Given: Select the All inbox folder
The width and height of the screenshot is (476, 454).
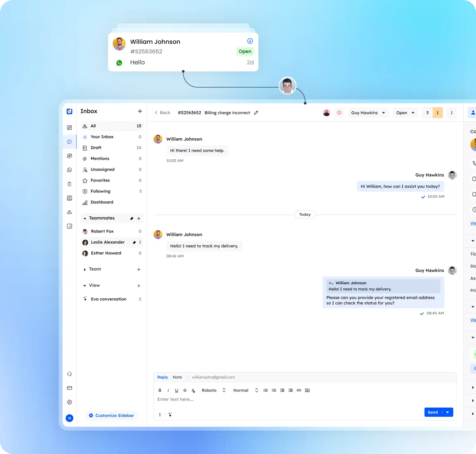Looking at the screenshot, I should 112,126.
